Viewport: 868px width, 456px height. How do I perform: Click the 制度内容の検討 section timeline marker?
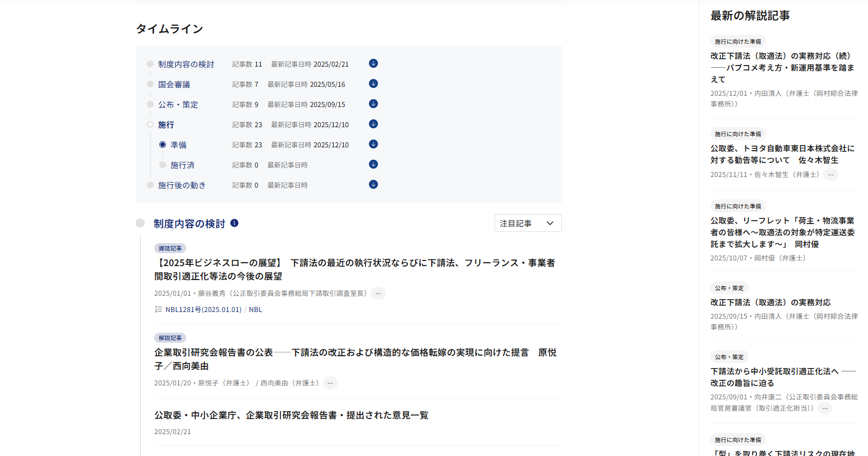(140, 223)
